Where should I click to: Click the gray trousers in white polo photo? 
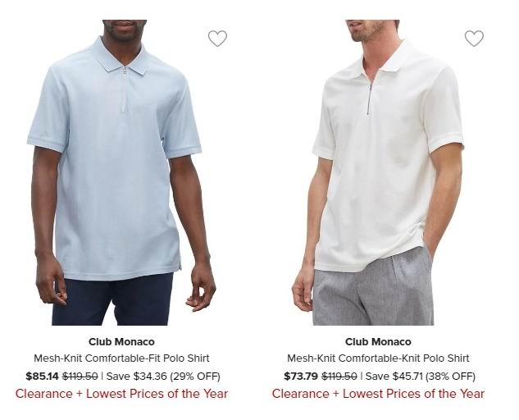coord(374,291)
